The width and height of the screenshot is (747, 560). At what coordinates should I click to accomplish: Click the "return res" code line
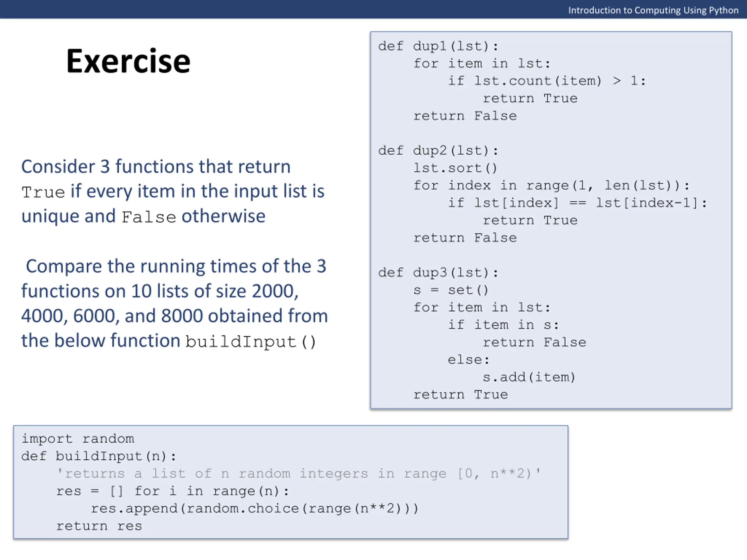99,526
